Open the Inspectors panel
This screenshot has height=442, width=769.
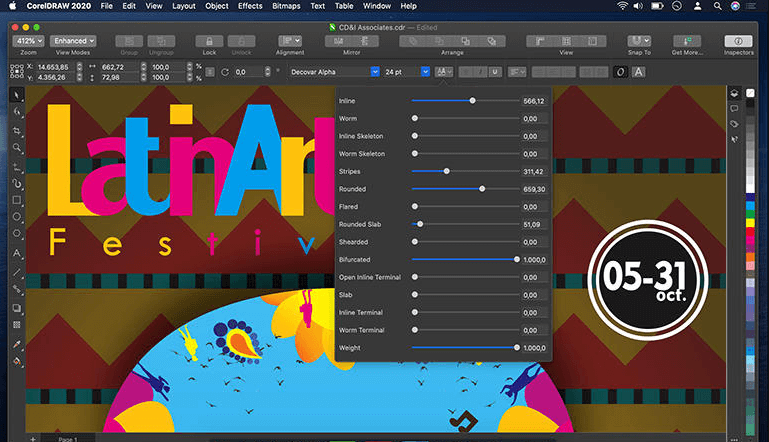pyautogui.click(x=738, y=41)
